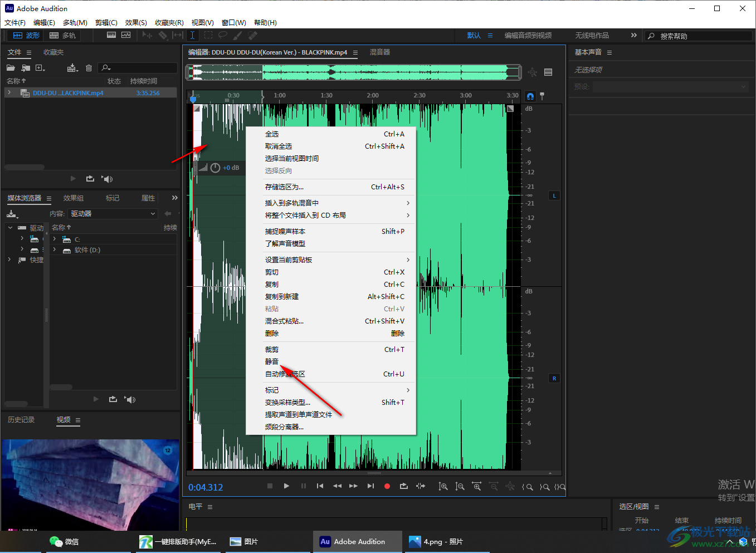This screenshot has width=756, height=553.
Task: Open the 效果(S) menu
Action: point(136,23)
